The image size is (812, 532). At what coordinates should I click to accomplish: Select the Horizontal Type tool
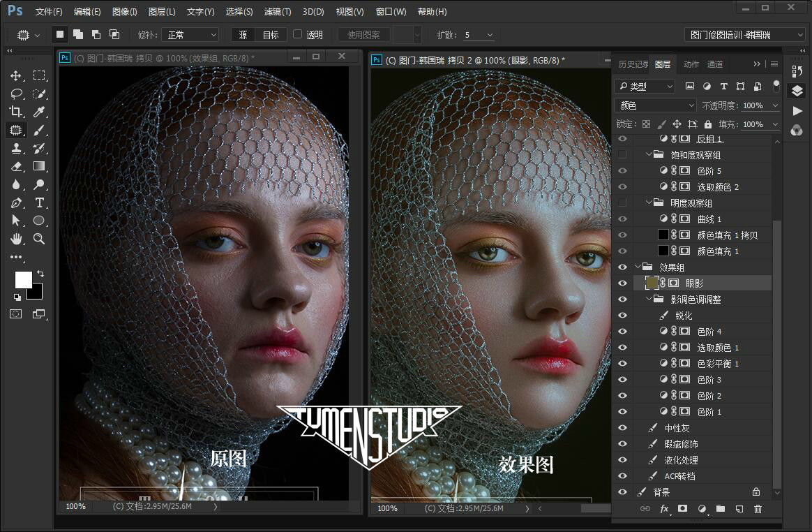[39, 202]
